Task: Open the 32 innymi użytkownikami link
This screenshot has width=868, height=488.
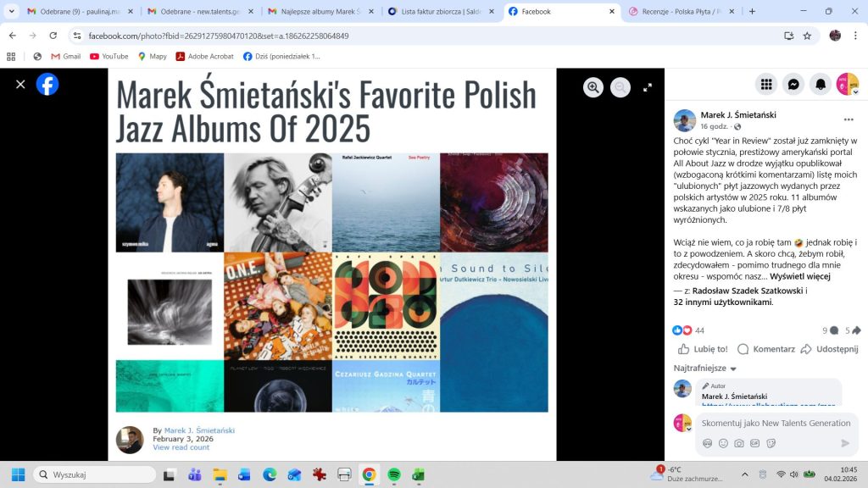Action: [x=722, y=302]
